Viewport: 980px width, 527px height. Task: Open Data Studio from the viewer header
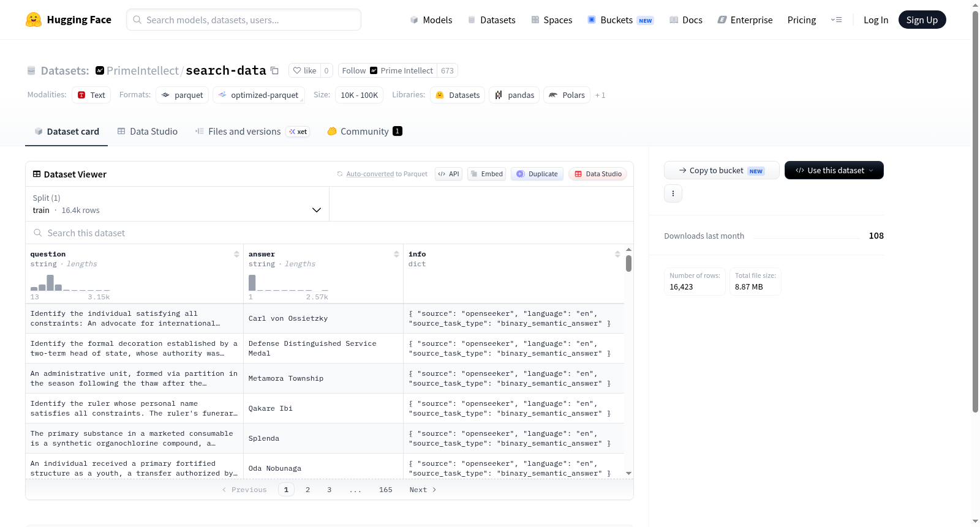(x=598, y=174)
